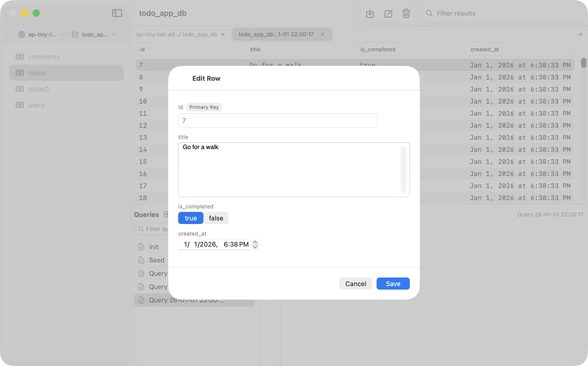Toggle the sidebar panel icon
Screen dimensions: 588x366
[x=117, y=13]
